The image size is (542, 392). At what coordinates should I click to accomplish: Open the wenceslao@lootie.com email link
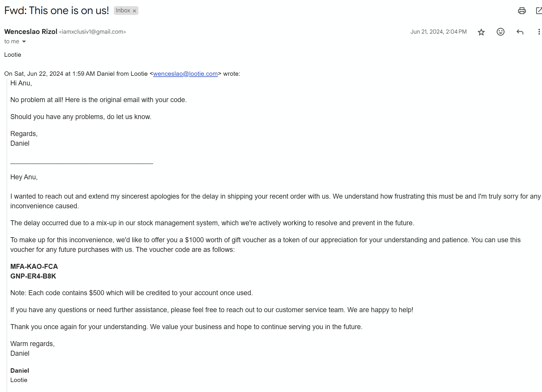pyautogui.click(x=185, y=74)
